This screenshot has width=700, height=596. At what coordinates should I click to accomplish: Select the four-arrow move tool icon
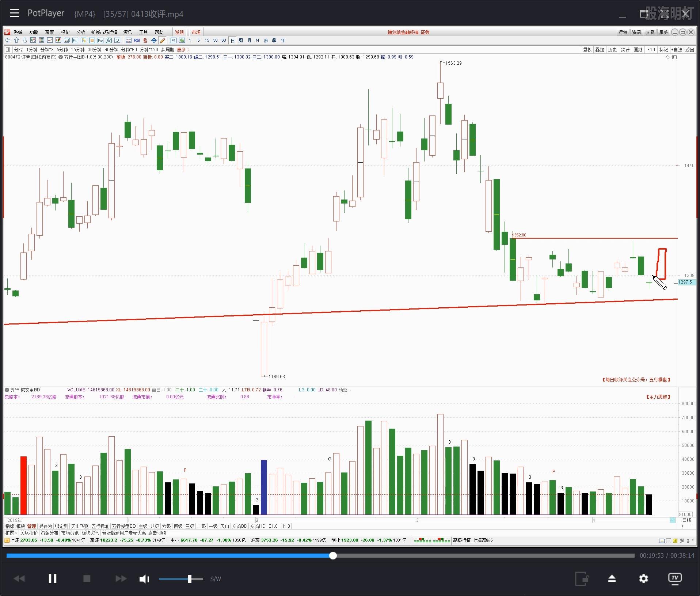point(154,40)
